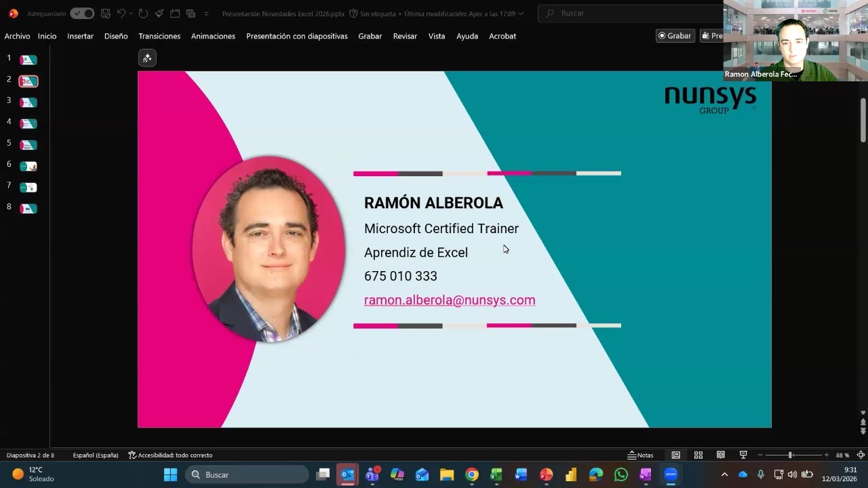Switch to the Insertar tab
Image resolution: width=868 pixels, height=488 pixels.
(80, 36)
